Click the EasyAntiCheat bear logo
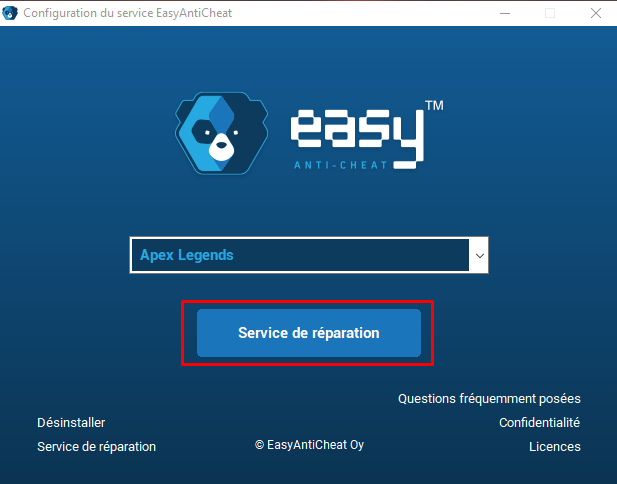Image resolution: width=617 pixels, height=484 pixels. tap(222, 133)
